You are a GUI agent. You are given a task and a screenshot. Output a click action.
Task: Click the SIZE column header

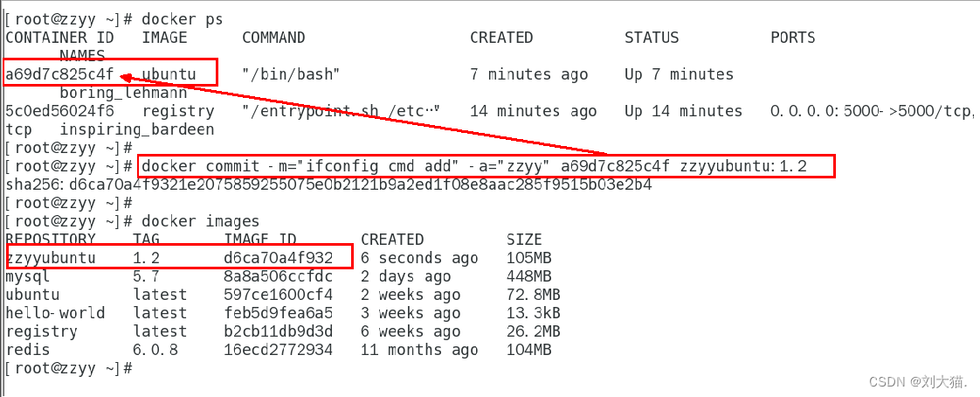(524, 240)
